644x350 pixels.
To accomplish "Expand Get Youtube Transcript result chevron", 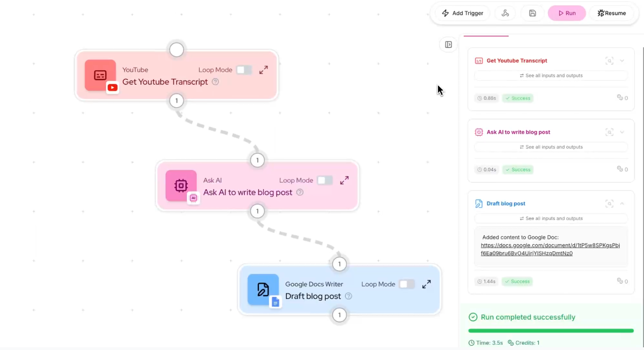I will coord(622,61).
